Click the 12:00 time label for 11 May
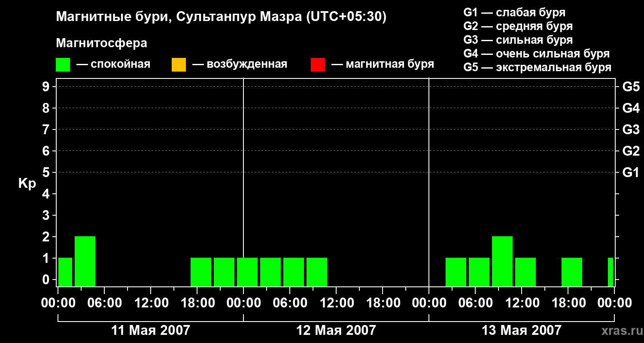Viewport: 644px width, 343px height. pos(151,303)
